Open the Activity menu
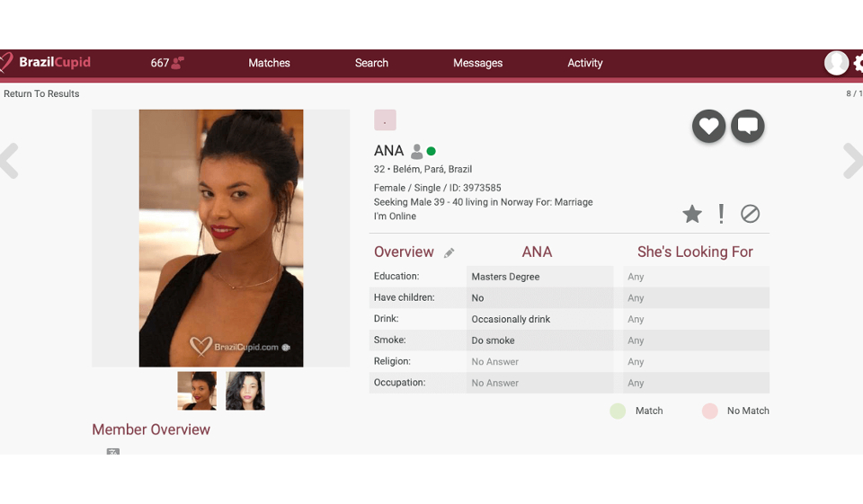 tap(584, 63)
